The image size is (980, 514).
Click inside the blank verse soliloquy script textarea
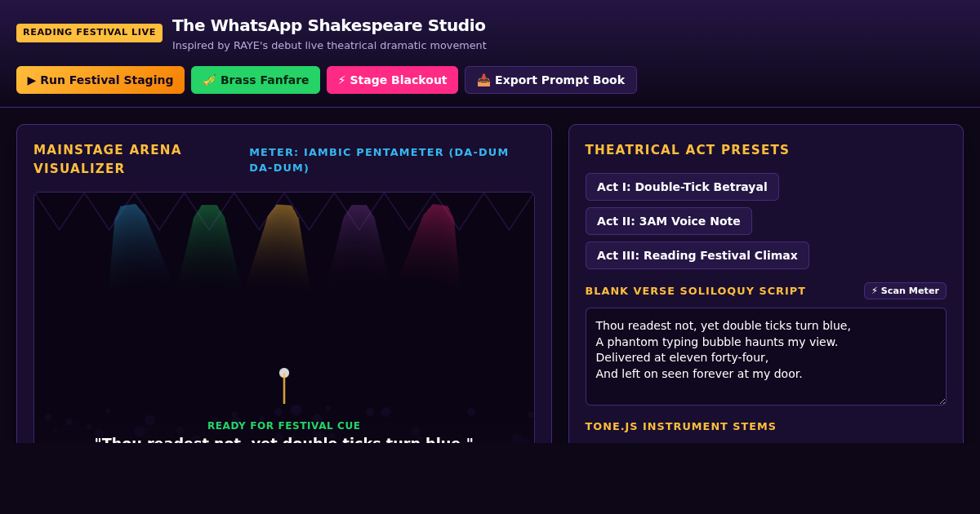click(x=766, y=357)
